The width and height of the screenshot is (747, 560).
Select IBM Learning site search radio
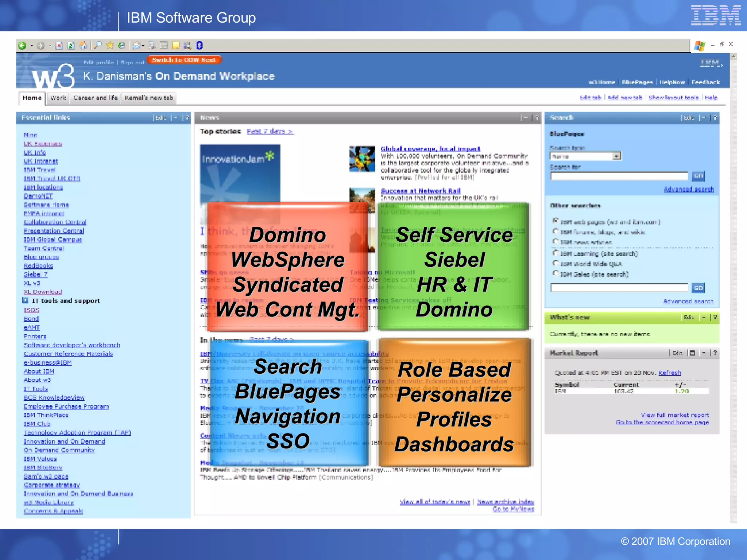tap(555, 253)
